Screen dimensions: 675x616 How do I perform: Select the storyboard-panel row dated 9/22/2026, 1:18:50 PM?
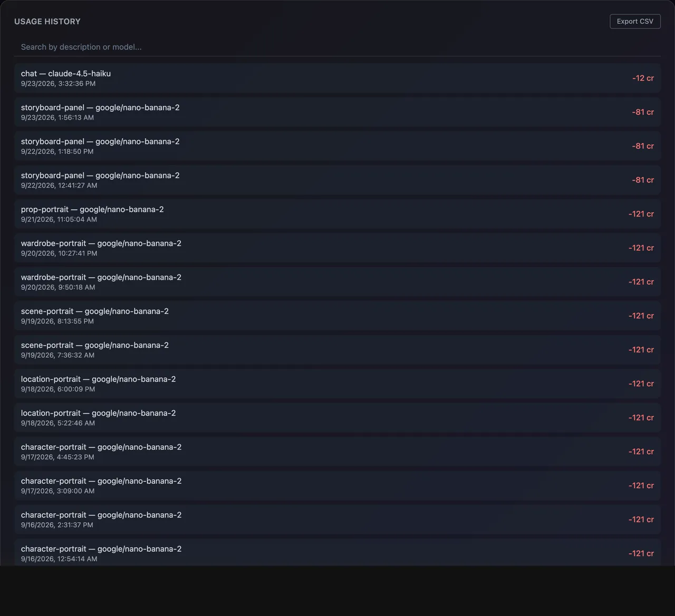[337, 146]
